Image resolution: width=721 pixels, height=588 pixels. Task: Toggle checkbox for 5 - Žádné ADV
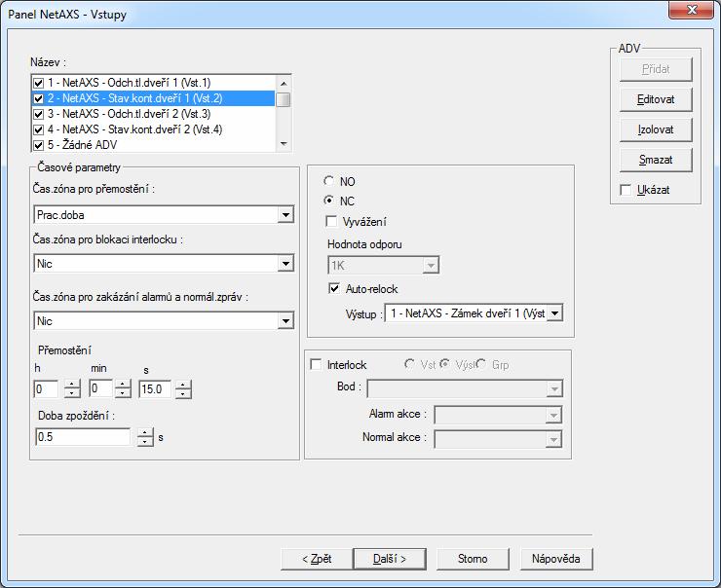click(x=39, y=145)
